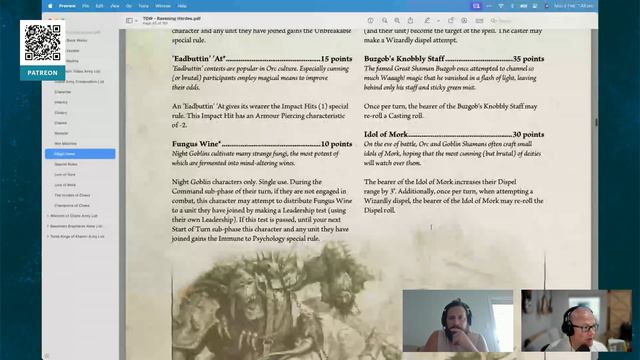Open the Tools menu
Screen dimensions: 640x360
coord(143,6)
